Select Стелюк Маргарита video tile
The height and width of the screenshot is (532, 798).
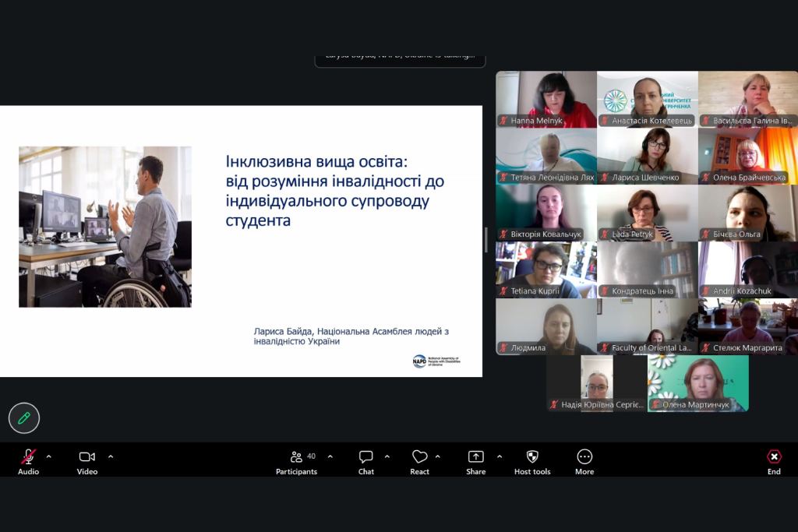(x=748, y=326)
